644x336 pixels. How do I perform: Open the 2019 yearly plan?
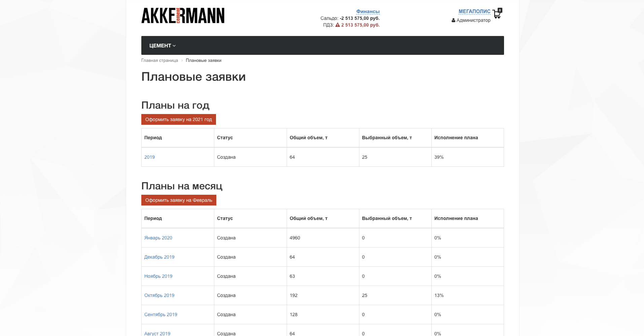point(149,157)
